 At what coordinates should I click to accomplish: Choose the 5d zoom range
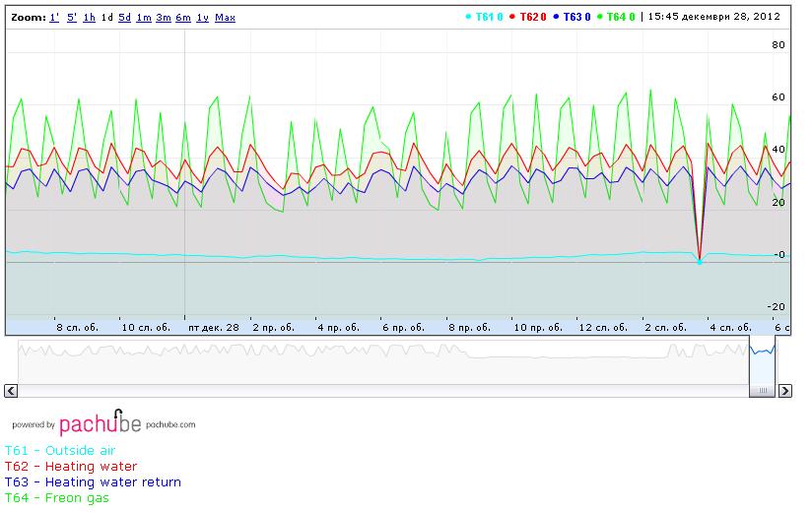pos(124,18)
